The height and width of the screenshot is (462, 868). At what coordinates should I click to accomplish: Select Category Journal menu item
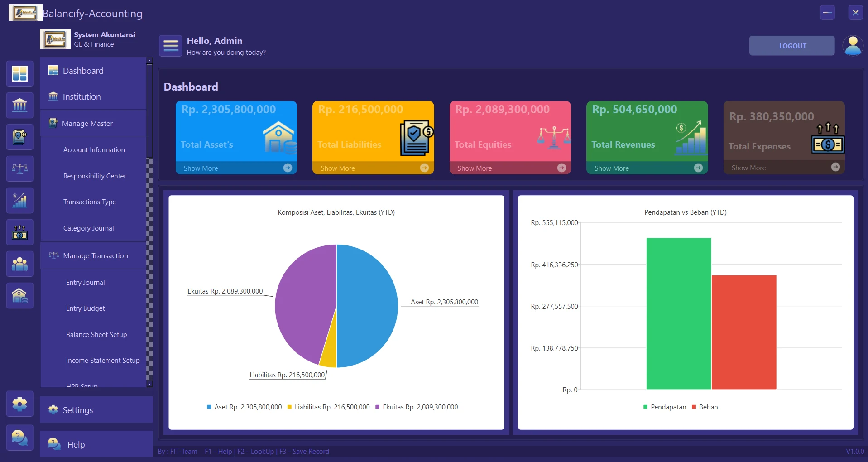coord(93,228)
